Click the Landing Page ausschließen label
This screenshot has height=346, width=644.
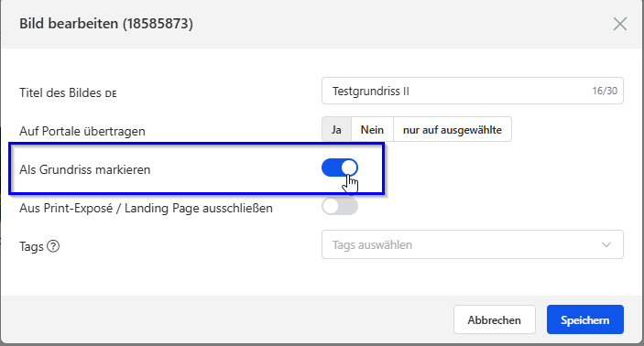click(x=146, y=208)
